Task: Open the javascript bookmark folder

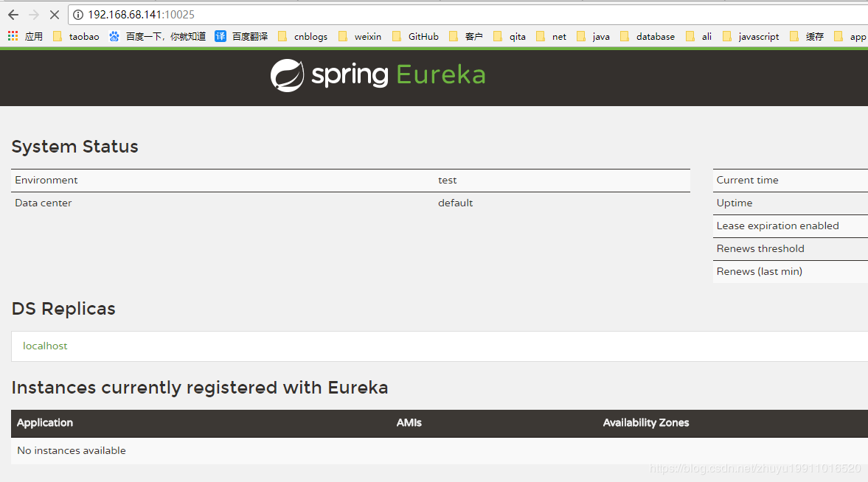Action: point(751,37)
